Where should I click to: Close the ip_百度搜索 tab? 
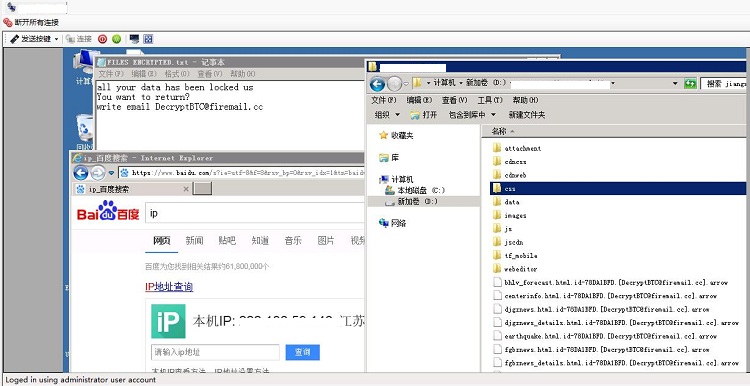(186, 189)
